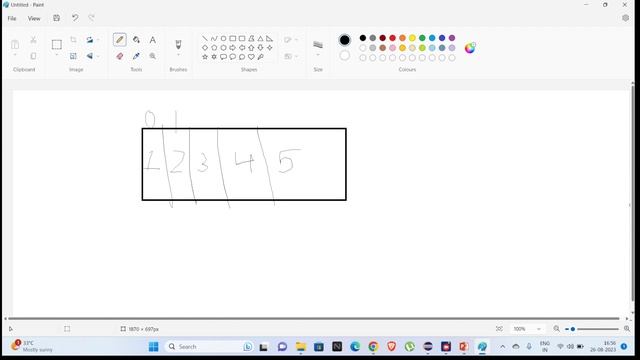Open the Windows Start menu
Screen dimensions: 640x360
(x=153, y=347)
